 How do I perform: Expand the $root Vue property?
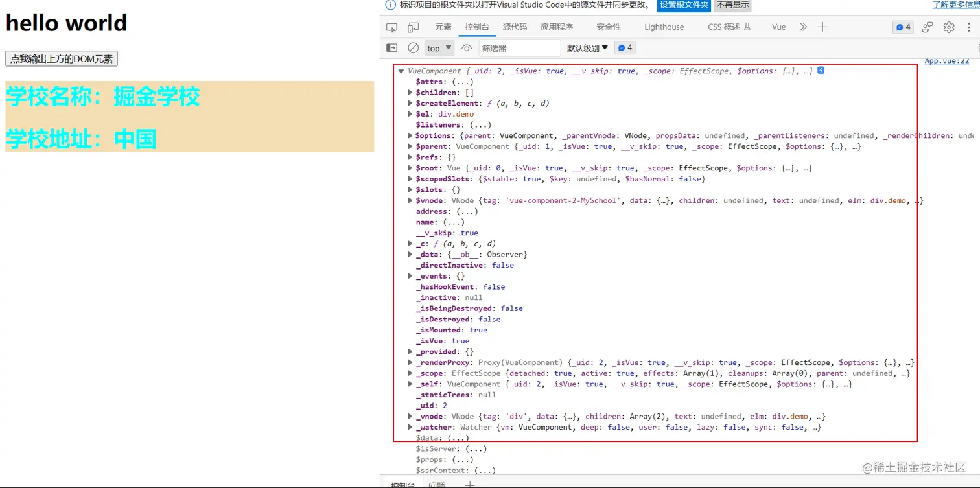coord(410,168)
